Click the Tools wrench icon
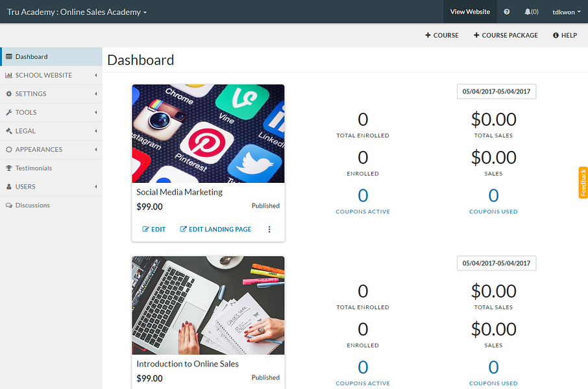 9,112
